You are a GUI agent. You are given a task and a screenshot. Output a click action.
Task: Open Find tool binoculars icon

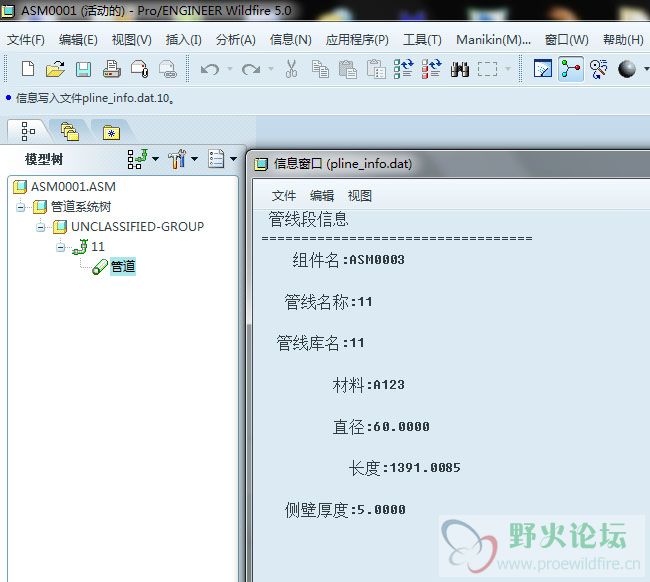[x=460, y=69]
